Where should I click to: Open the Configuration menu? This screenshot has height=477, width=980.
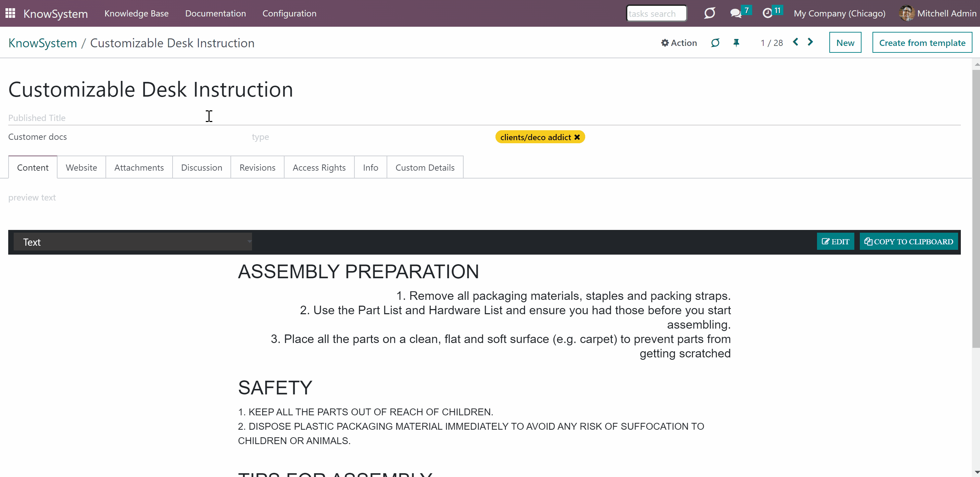click(289, 13)
